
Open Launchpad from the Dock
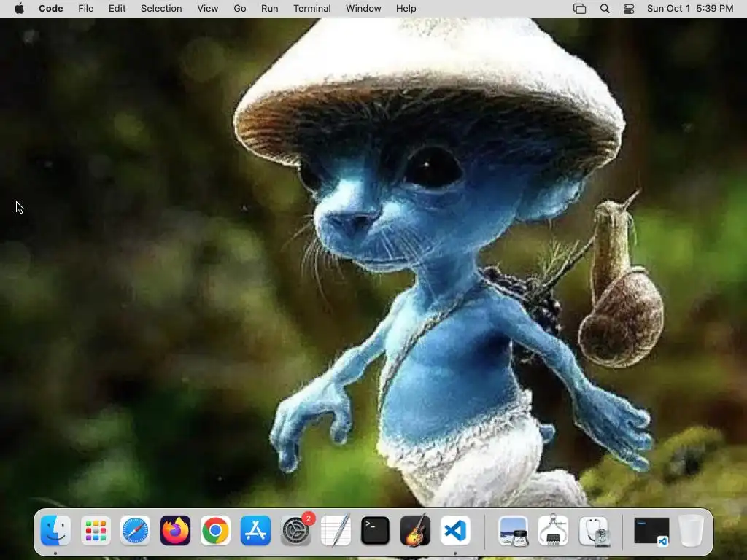(96, 531)
